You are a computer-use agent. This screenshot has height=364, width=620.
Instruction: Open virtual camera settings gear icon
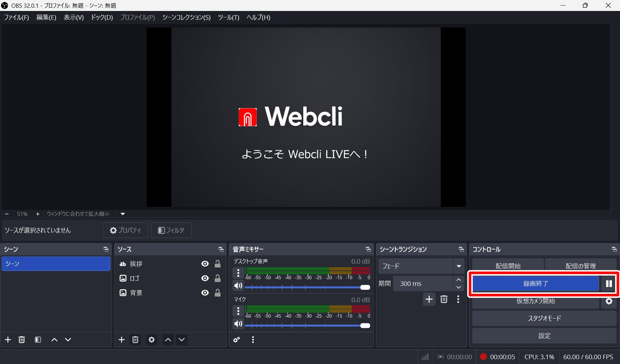point(609,301)
